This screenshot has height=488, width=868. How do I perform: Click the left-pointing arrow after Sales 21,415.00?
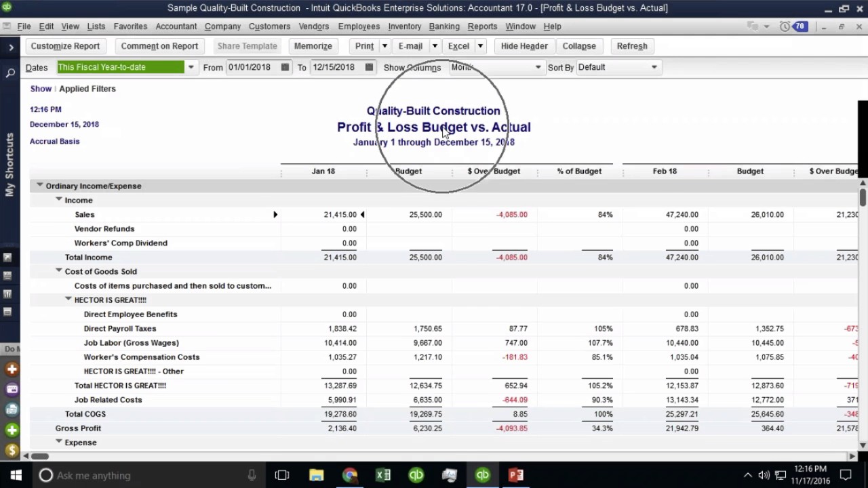[x=362, y=215]
